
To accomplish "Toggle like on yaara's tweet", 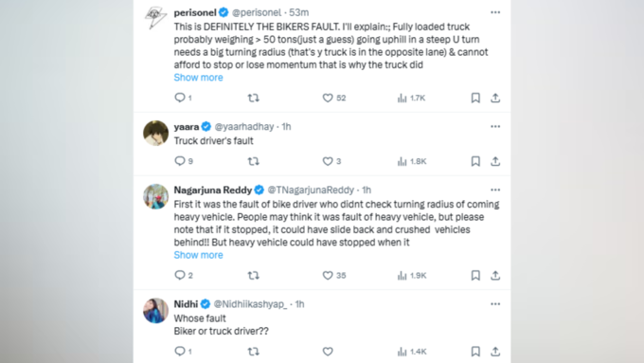I will [x=328, y=161].
